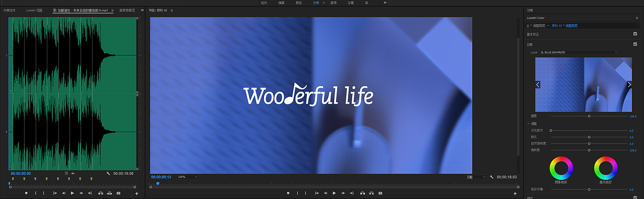Show more source panel tabs overflow arrows
The width and height of the screenshot is (644, 199).
(x=142, y=10)
